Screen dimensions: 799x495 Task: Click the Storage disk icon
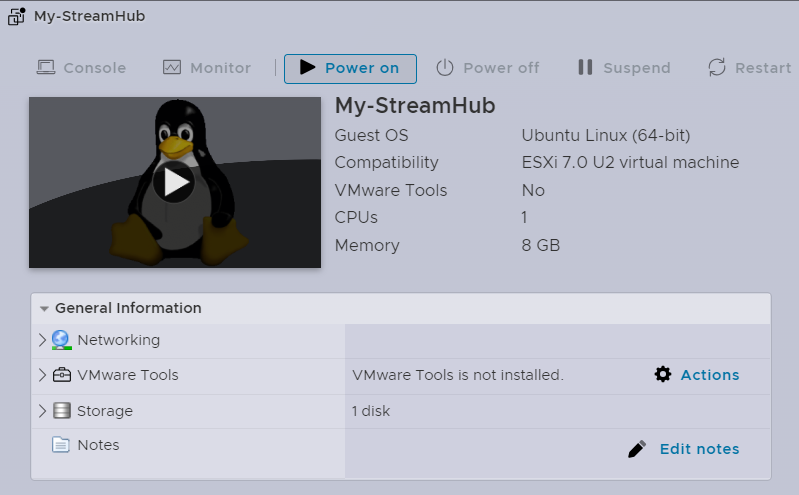61,411
